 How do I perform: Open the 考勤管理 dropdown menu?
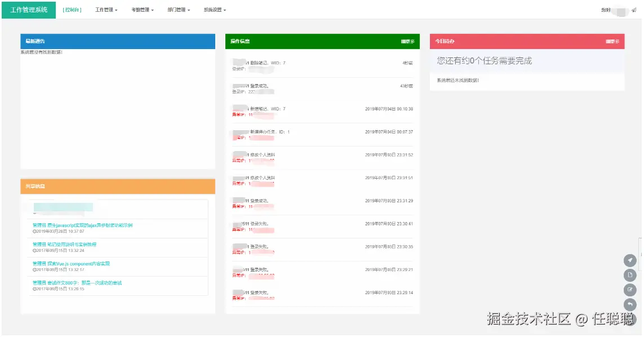(143, 10)
